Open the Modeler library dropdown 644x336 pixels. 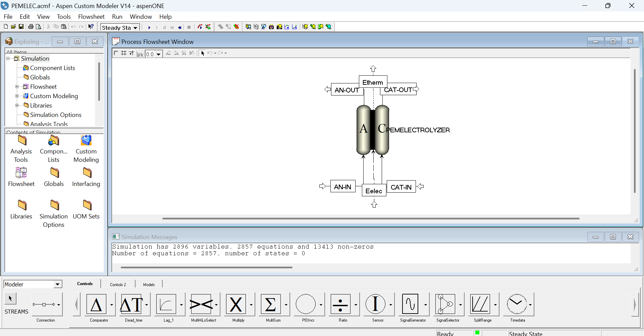(58, 284)
